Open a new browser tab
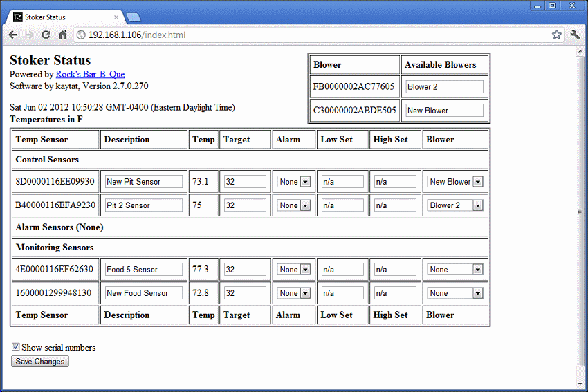 coord(134,17)
